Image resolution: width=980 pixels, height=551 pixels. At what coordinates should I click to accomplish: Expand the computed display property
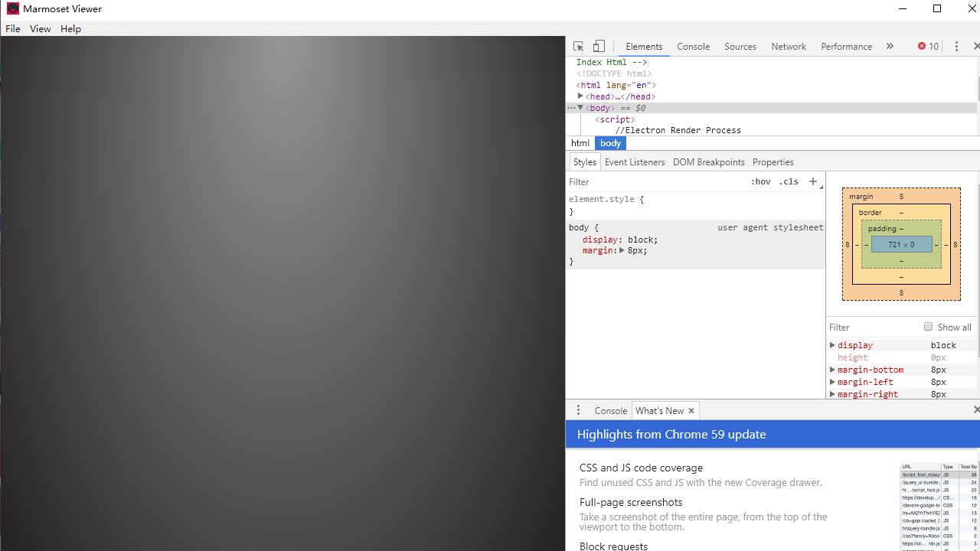(832, 345)
